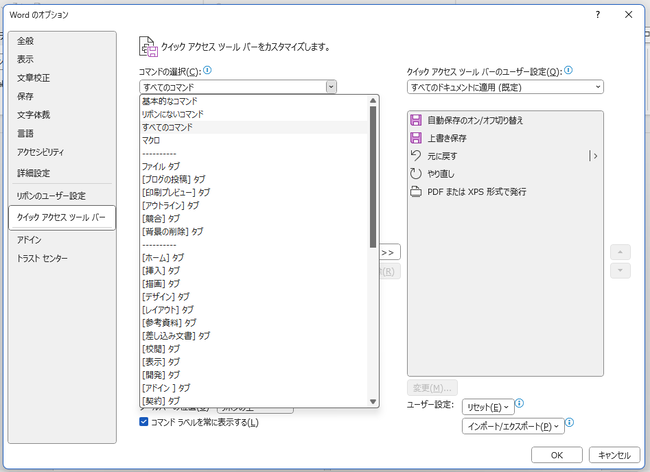Screen dimensions: 650x472
Task: Open the コマンドの選択 dropdown arrow
Action: click(331, 87)
